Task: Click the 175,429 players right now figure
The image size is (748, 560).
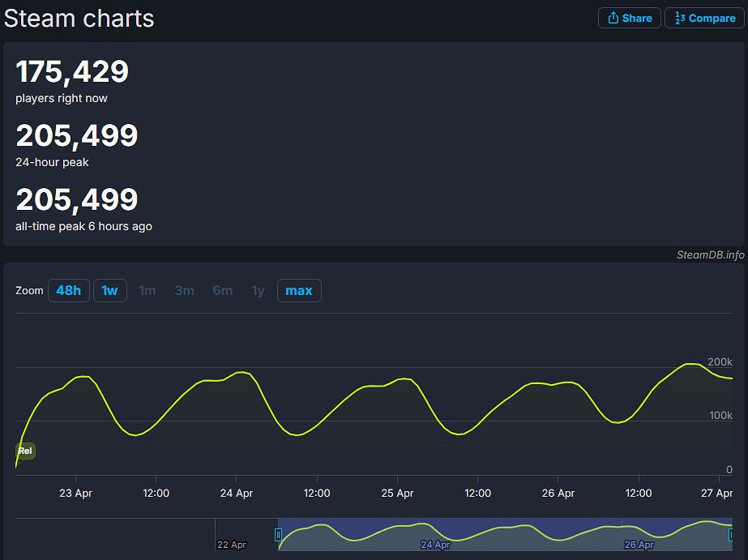Action: click(x=72, y=72)
